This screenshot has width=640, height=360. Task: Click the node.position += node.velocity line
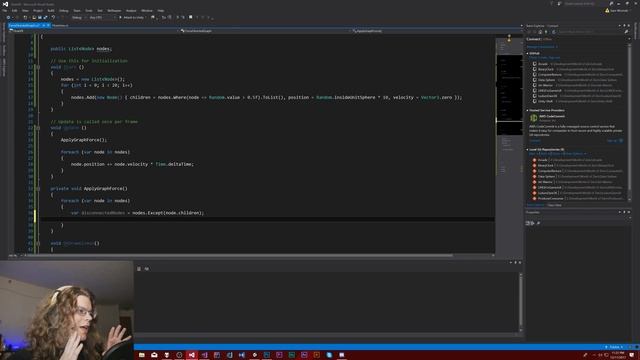(132, 164)
